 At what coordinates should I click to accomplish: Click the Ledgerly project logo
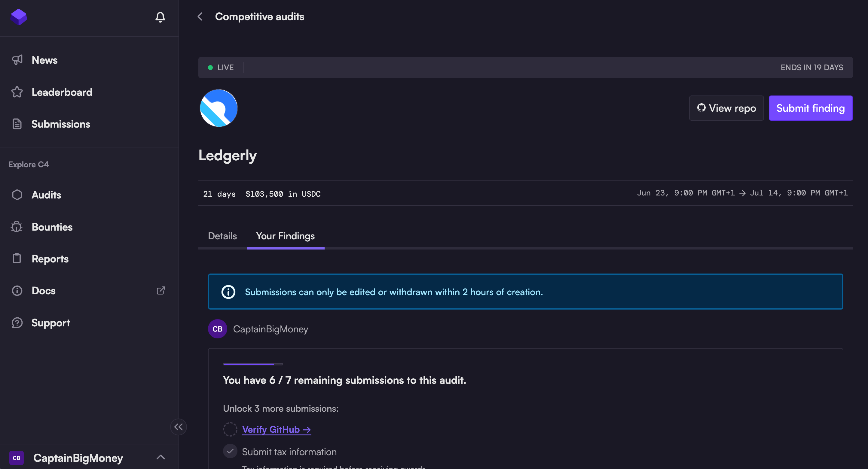219,108
